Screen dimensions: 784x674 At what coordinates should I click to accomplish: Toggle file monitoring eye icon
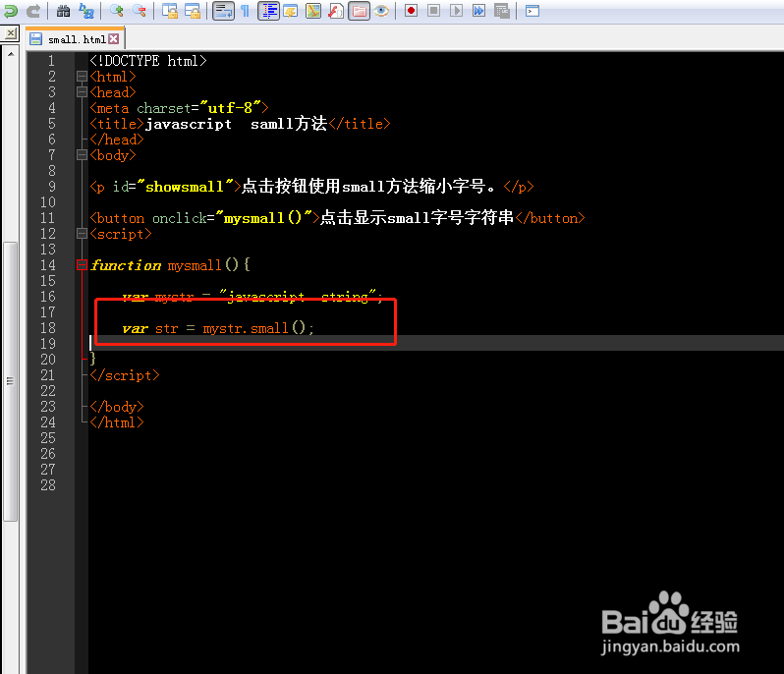point(381,11)
